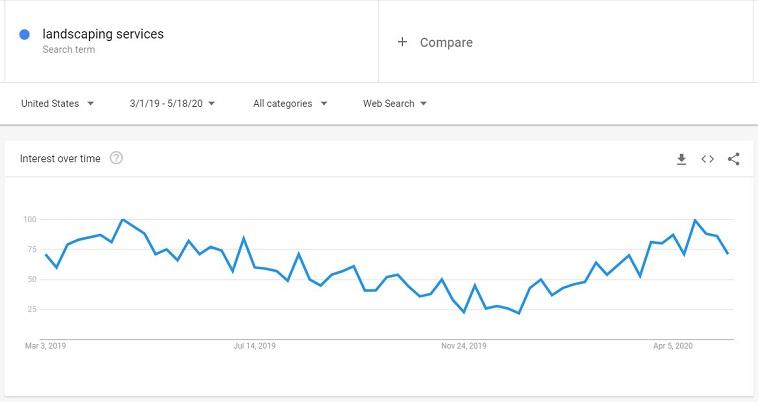Click the chart peak at 100 in 2019
This screenshot has height=402, width=758.
click(123, 219)
